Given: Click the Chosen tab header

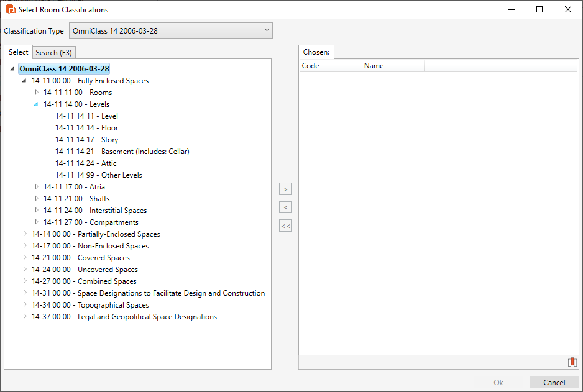Looking at the screenshot, I should click(x=316, y=52).
